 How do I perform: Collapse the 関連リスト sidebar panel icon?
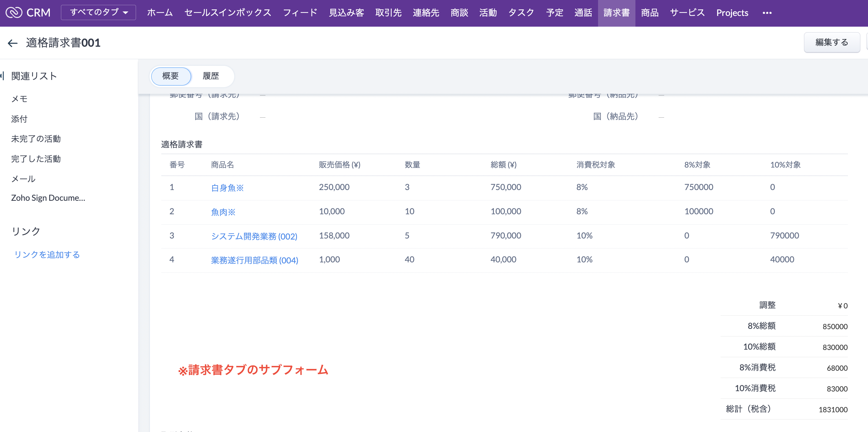(3, 76)
